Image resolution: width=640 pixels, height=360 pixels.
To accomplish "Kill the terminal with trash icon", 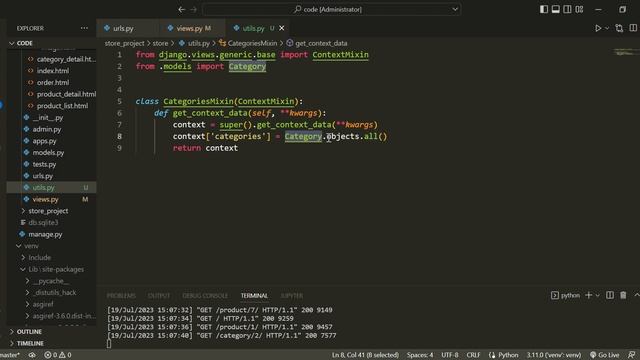I will click(x=623, y=295).
